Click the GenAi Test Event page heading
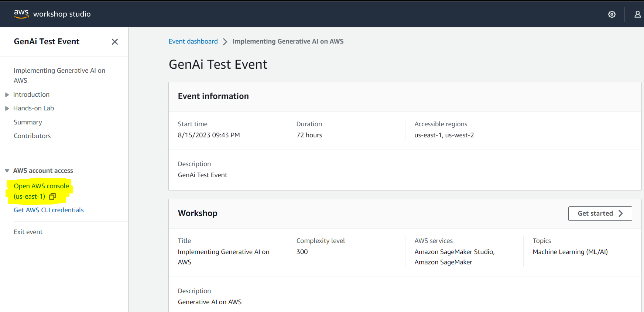 pyautogui.click(x=218, y=64)
